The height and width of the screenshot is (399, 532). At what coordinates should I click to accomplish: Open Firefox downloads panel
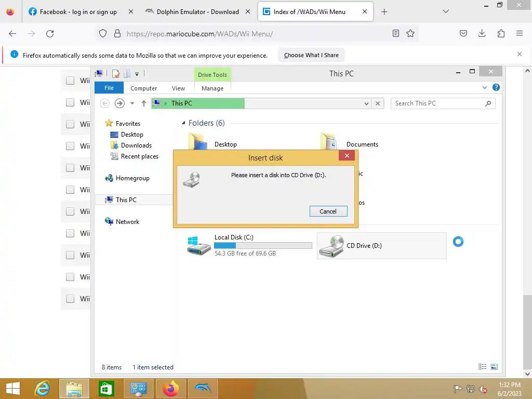pyautogui.click(x=482, y=33)
